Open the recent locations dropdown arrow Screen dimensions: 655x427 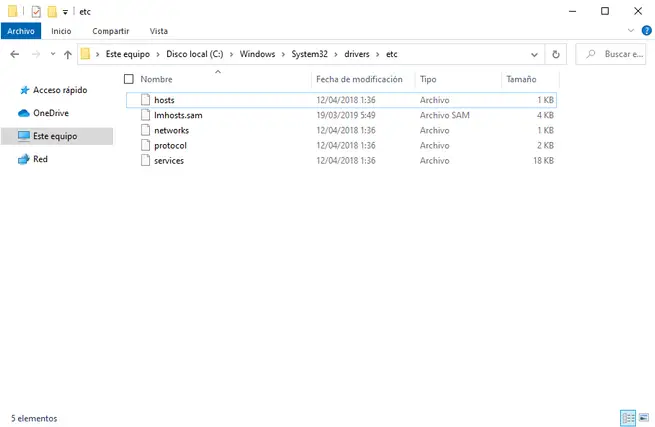tap(51, 54)
